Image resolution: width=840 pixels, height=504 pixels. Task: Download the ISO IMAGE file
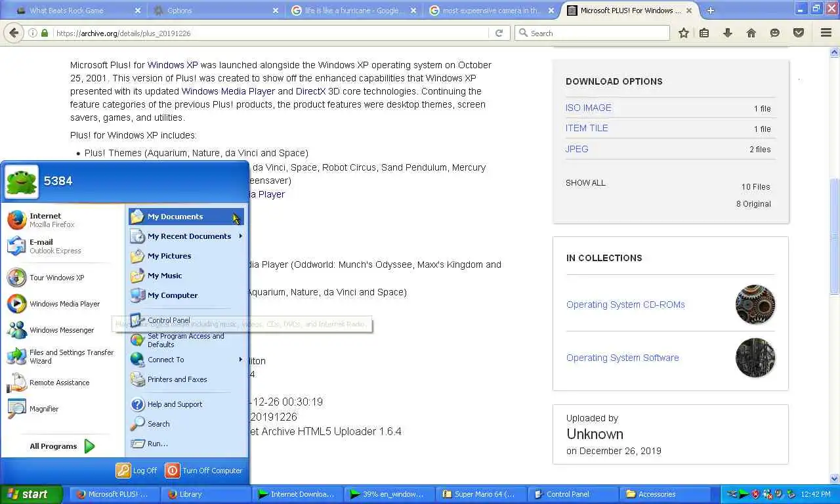pos(589,108)
